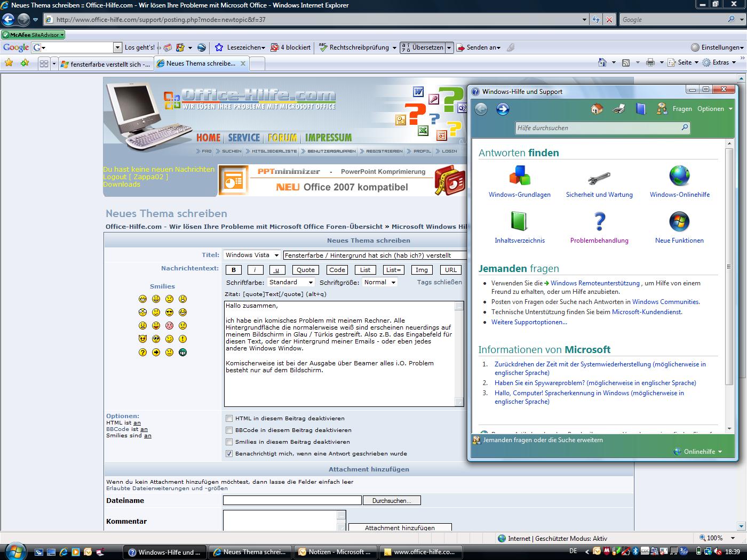Click Titel subject text field
Screen dimensions: 747x560
coord(375,255)
